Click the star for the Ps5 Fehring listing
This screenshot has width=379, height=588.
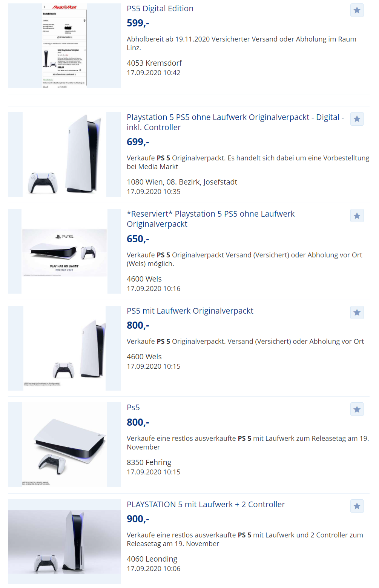click(357, 409)
